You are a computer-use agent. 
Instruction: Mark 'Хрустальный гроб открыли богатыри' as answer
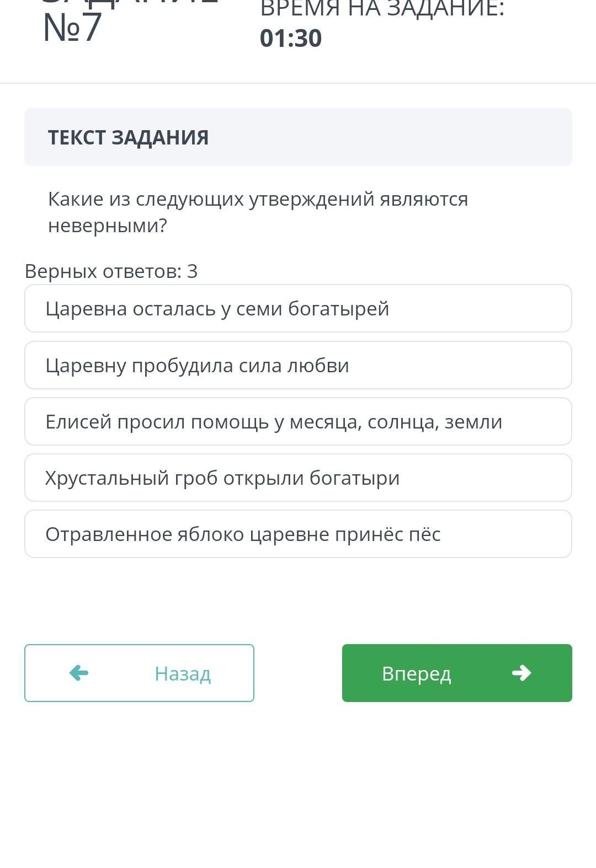click(x=298, y=478)
